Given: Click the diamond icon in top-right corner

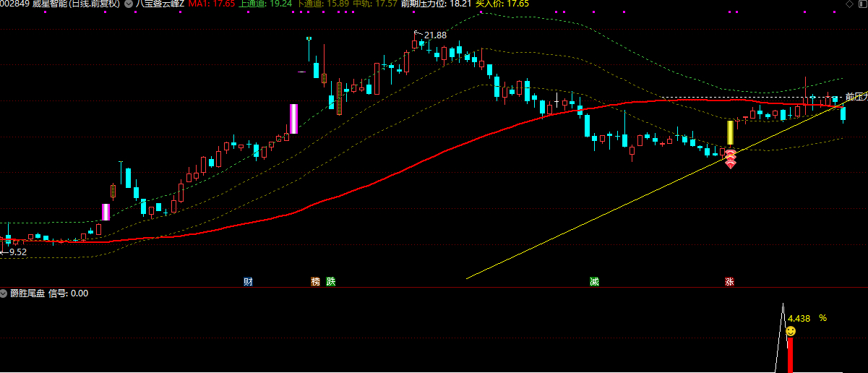Looking at the screenshot, I should point(848,4).
